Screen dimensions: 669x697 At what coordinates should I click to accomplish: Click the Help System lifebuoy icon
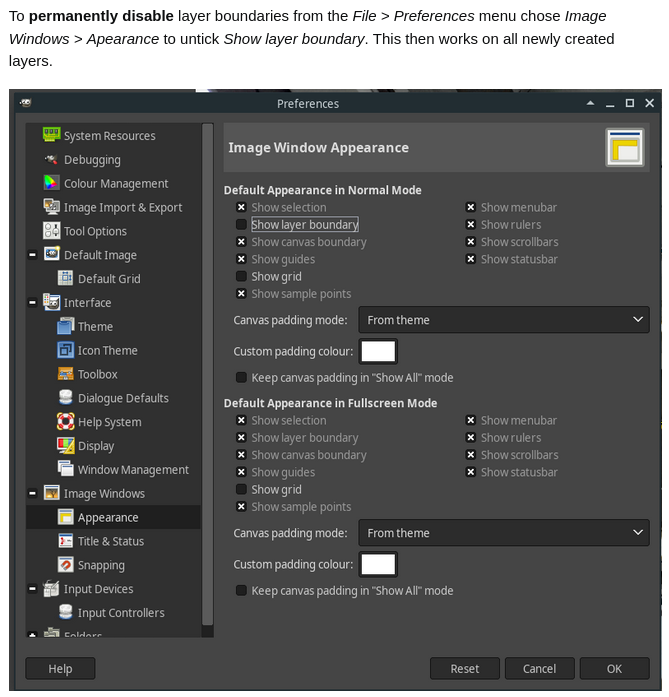coord(65,421)
